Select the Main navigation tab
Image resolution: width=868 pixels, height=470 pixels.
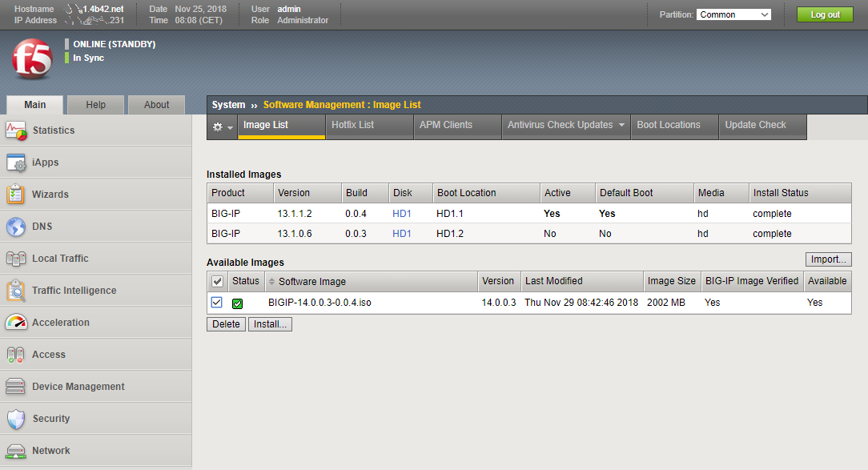pos(35,105)
